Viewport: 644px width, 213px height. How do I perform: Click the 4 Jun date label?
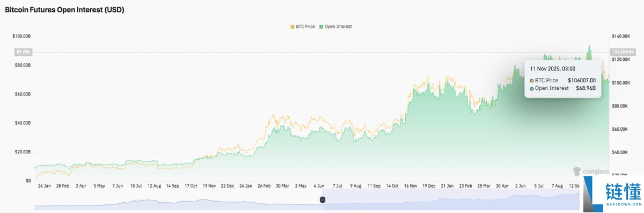(319, 186)
